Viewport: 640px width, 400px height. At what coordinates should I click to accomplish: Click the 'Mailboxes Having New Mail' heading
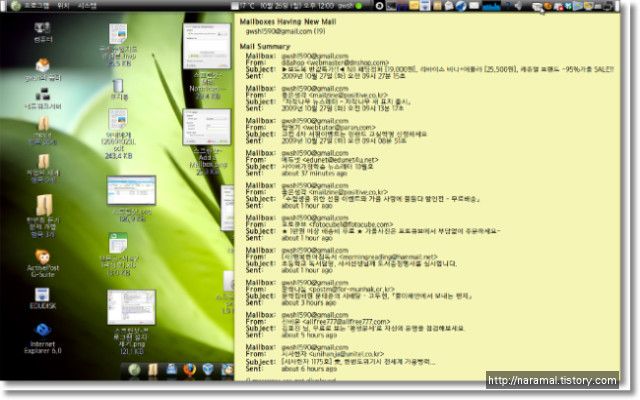288,22
